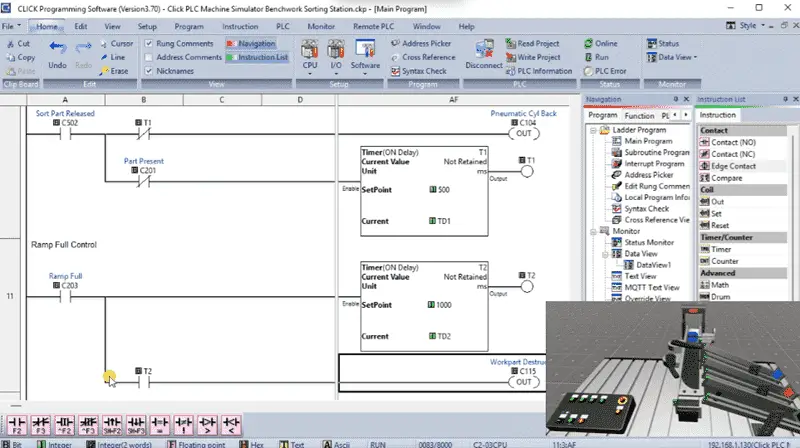This screenshot has height=448, width=800.
Task: Toggle Nicknames checkbox
Action: tap(148, 71)
